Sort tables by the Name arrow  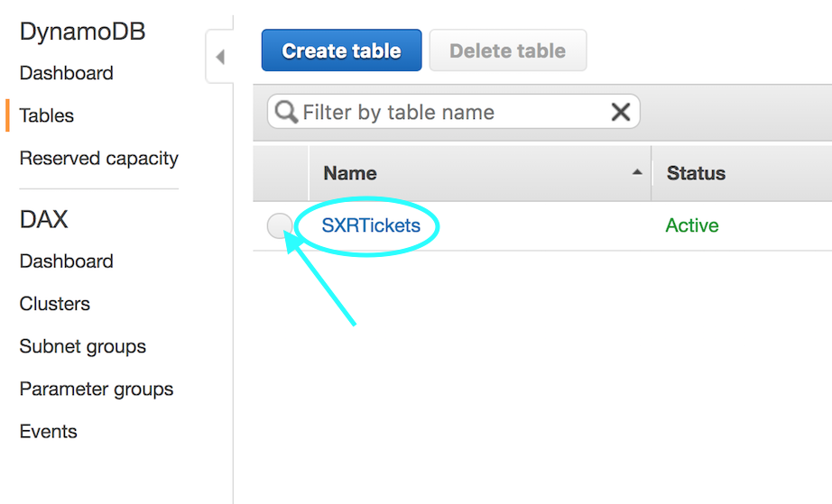[x=637, y=172]
